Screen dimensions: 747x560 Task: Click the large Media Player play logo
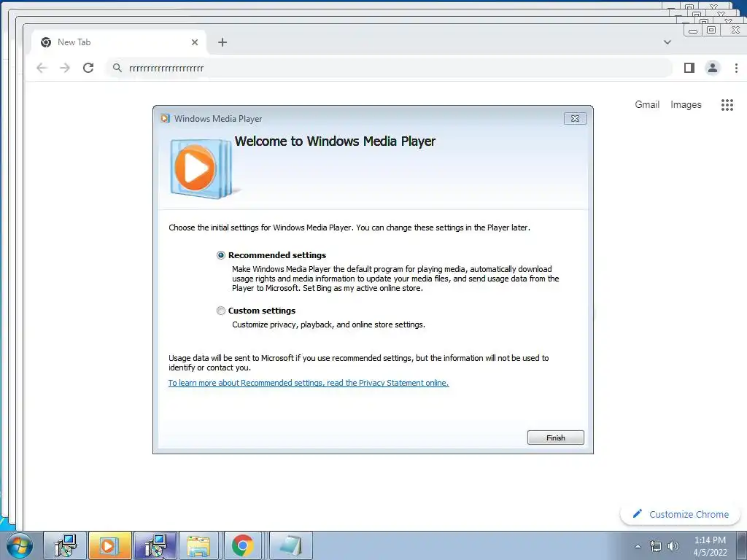(200, 168)
